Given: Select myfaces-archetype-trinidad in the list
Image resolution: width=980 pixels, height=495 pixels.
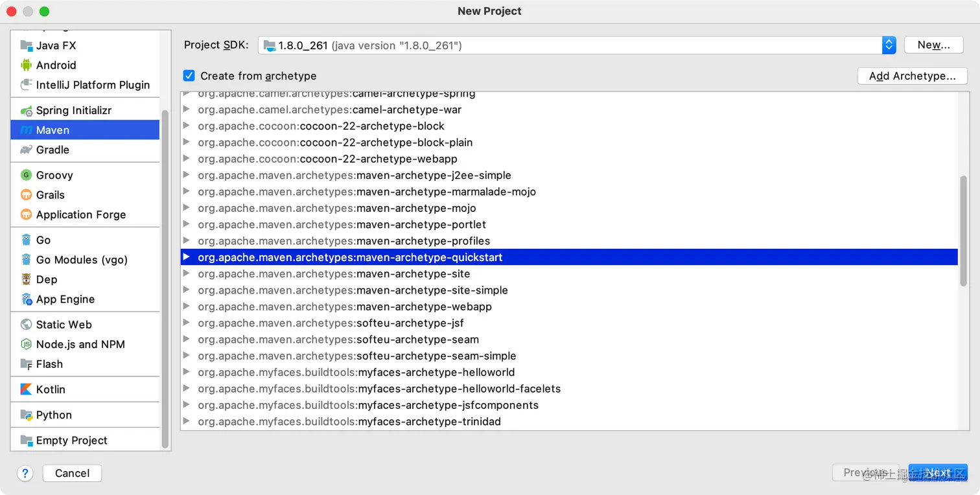Looking at the screenshot, I should [568, 421].
